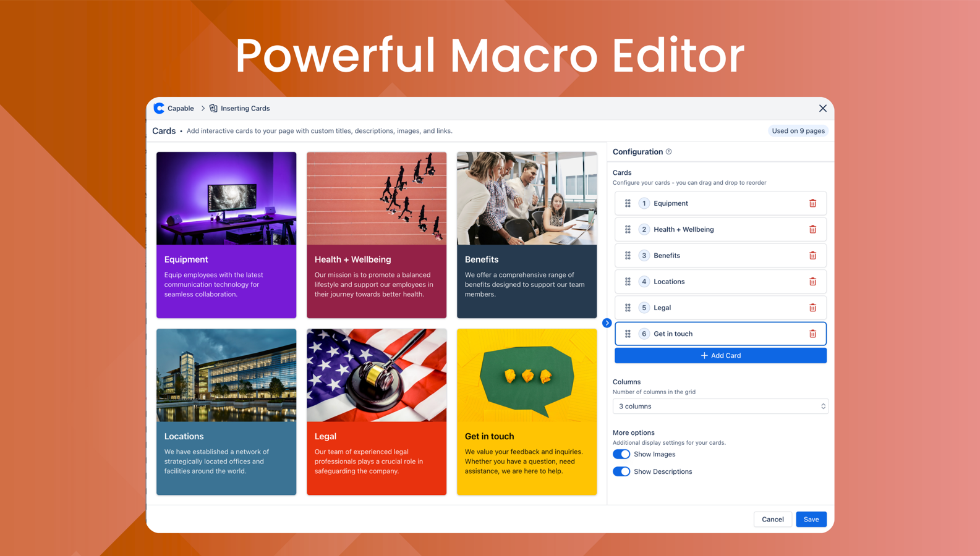Toggle Show Images switch
Viewport: 980px width, 556px height.
tap(621, 454)
